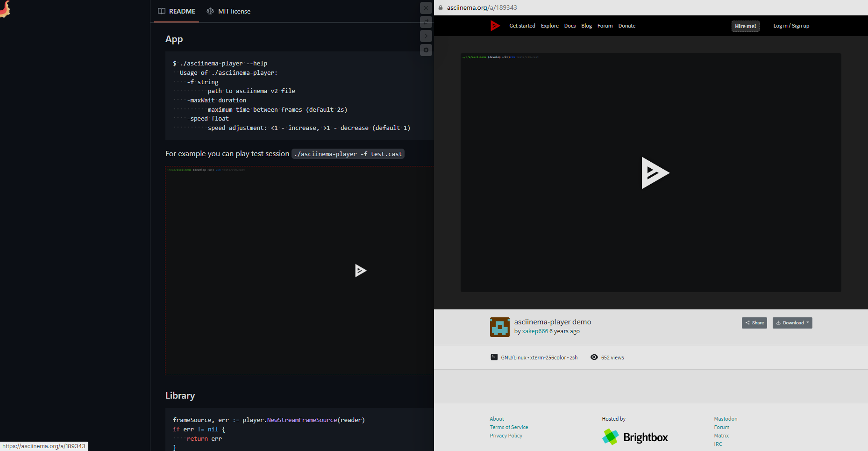This screenshot has width=868, height=451.
Task: Dismiss the floating panel with the X icon
Action: 426,8
